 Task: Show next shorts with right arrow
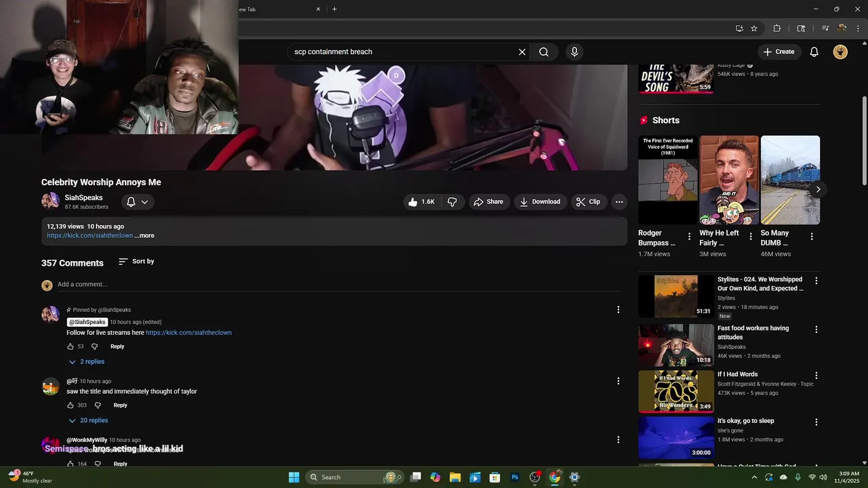[x=818, y=190]
